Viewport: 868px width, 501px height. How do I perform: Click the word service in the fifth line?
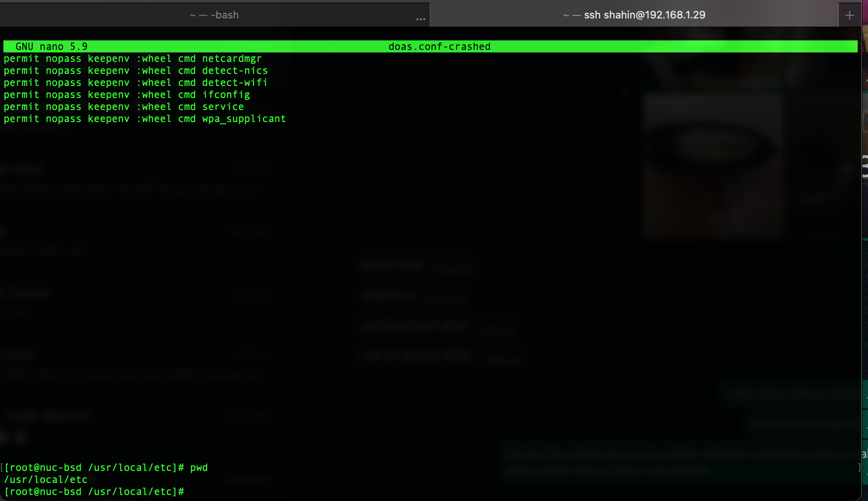(223, 107)
